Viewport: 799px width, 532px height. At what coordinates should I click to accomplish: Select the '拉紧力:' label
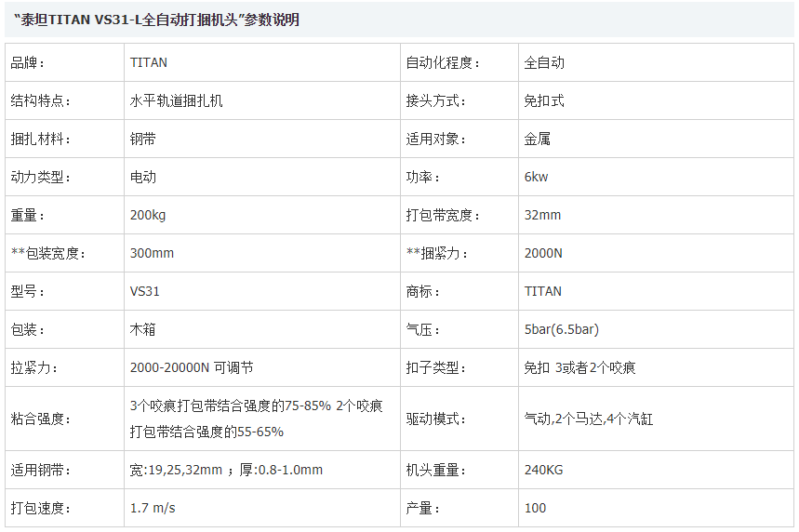click(34, 368)
